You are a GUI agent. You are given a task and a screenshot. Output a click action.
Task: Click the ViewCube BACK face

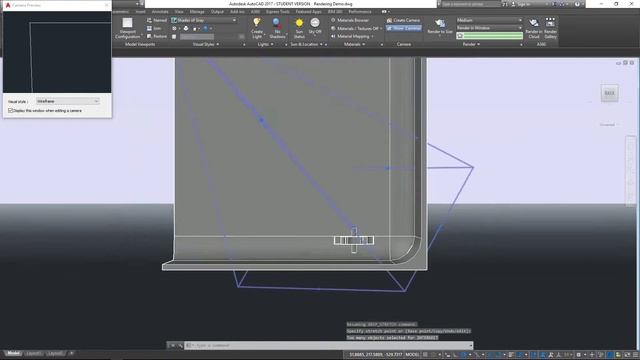pyautogui.click(x=609, y=93)
